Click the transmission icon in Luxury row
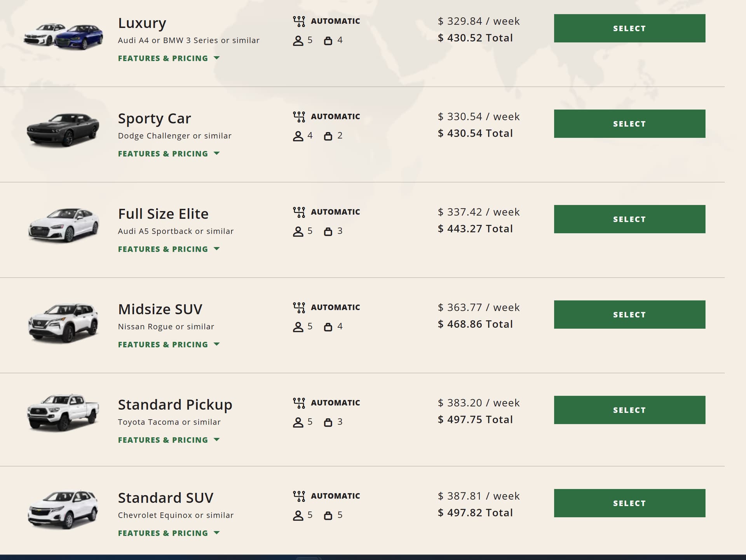This screenshot has height=560, width=746. 299,21
